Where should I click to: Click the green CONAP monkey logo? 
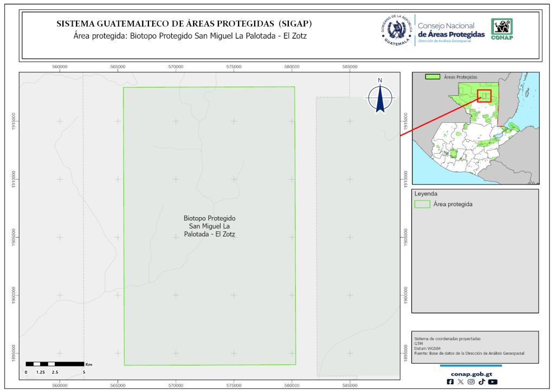501,29
